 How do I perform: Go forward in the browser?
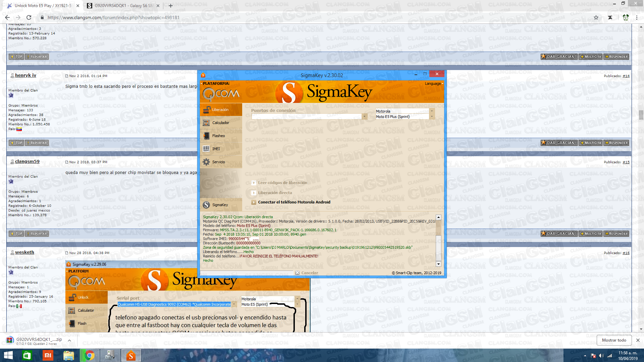tap(18, 17)
